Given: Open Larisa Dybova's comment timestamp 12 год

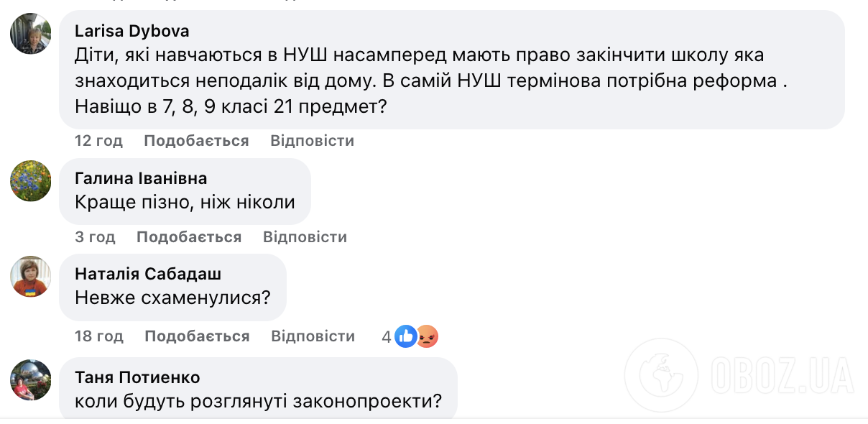Looking at the screenshot, I should 98,140.
